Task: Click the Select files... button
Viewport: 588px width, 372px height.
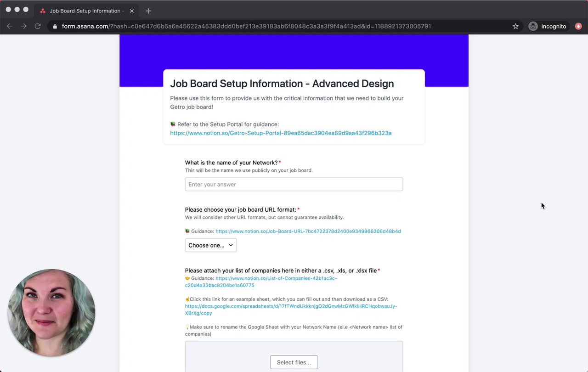Action: click(294, 362)
